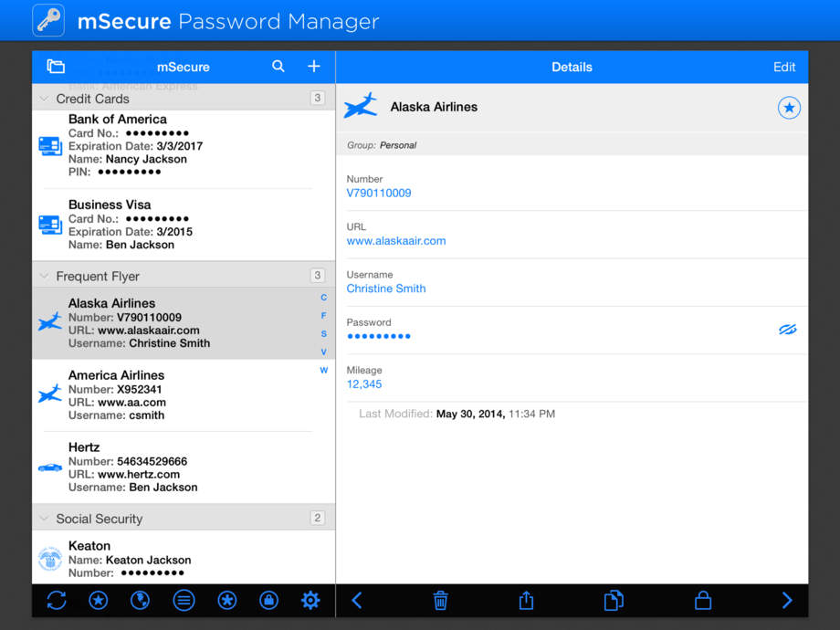The width and height of the screenshot is (840, 630).
Task: Add new record with plus icon
Action: point(314,67)
